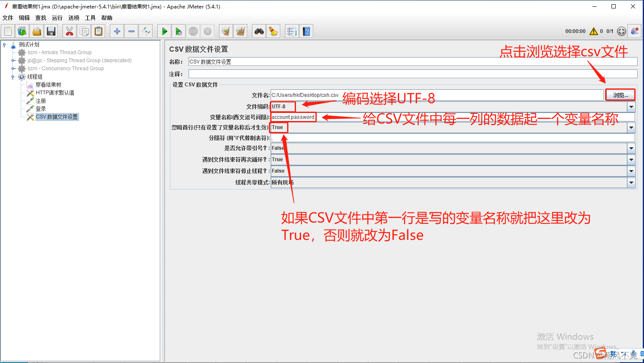Select bzm - Concurrency Thread Group node
Viewport: 644px width, 363px height.
pos(66,69)
